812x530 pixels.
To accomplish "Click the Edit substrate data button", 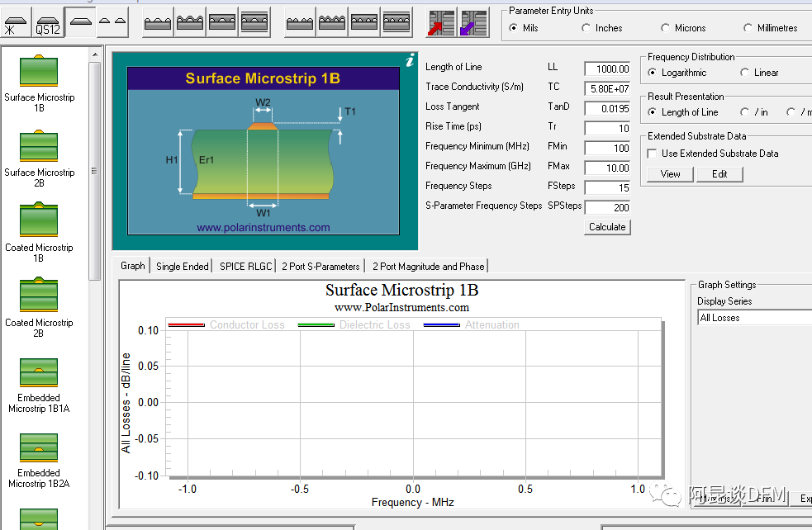I will point(719,174).
